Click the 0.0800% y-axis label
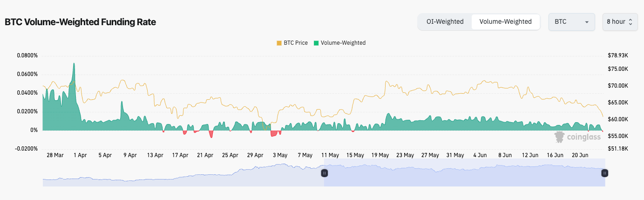 [x=27, y=55]
